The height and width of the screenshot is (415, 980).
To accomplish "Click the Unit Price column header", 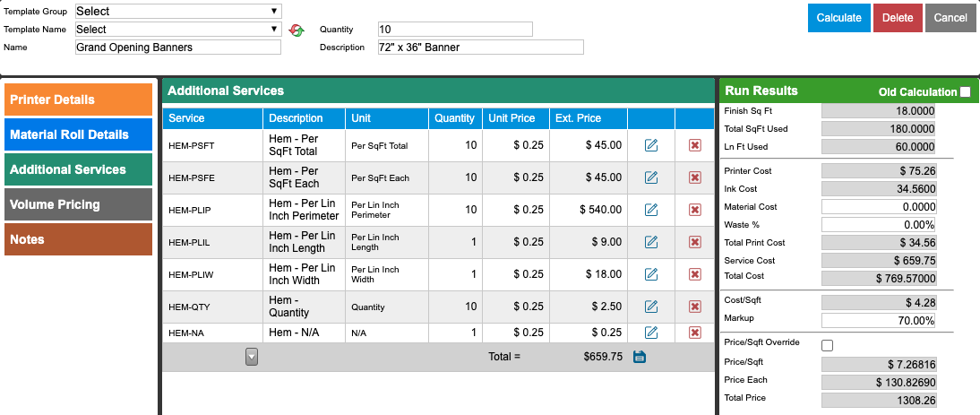I will [x=516, y=118].
